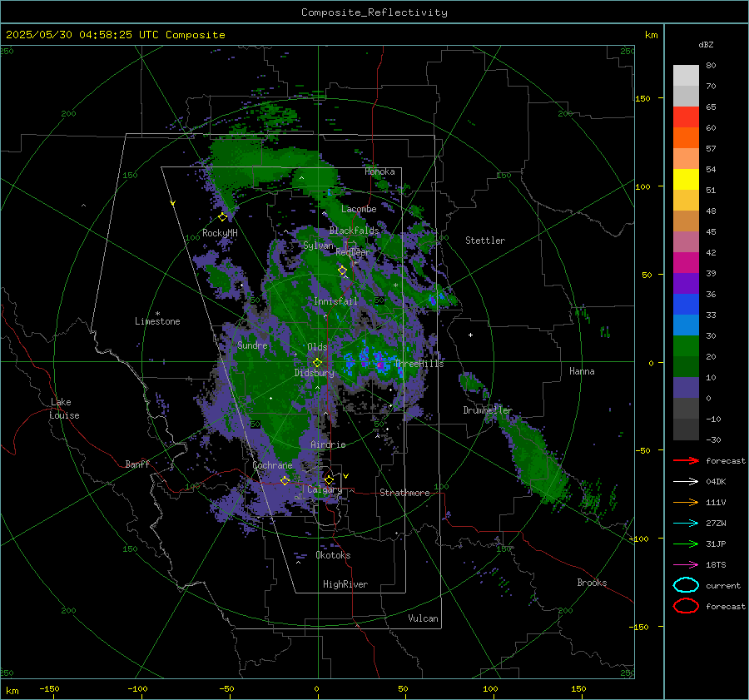This screenshot has height=700, width=749.
Task: Click the Brooks city label
Action: pyautogui.click(x=592, y=583)
